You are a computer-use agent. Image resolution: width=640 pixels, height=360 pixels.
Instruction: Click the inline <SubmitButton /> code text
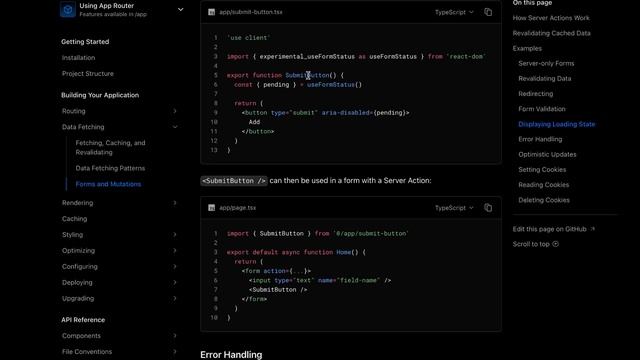pyautogui.click(x=234, y=180)
